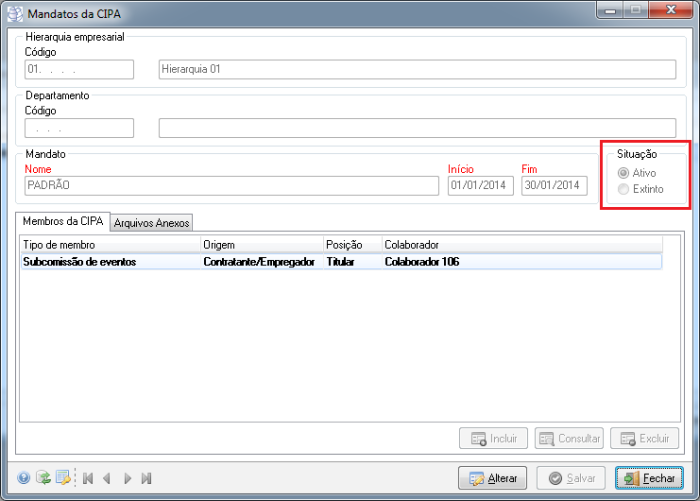700x501 pixels.
Task: Click the green arrow refresh icon
Action: point(43,478)
